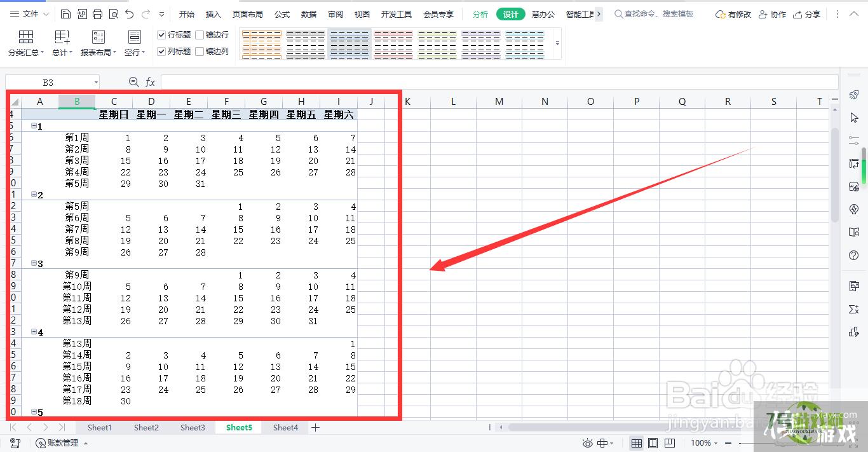Apply the purple pivot table style
Screen dimensions: 868x452
[481, 45]
